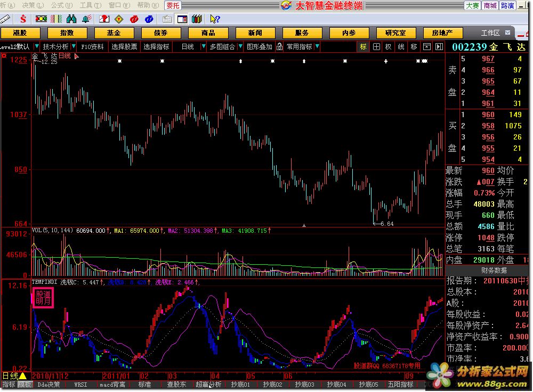The width and height of the screenshot is (533, 392).
Task: Open the bookshelf books icon
Action: coord(197,19)
